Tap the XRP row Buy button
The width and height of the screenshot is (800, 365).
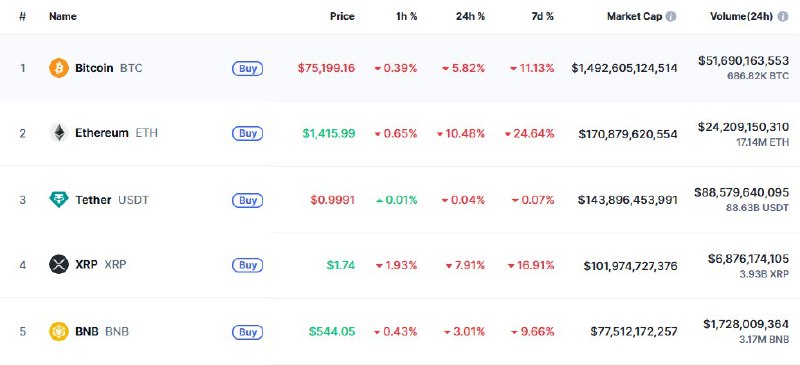[247, 265]
